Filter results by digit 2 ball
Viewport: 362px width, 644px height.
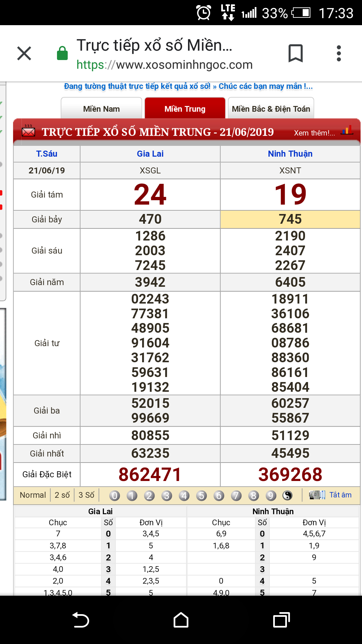click(x=149, y=495)
